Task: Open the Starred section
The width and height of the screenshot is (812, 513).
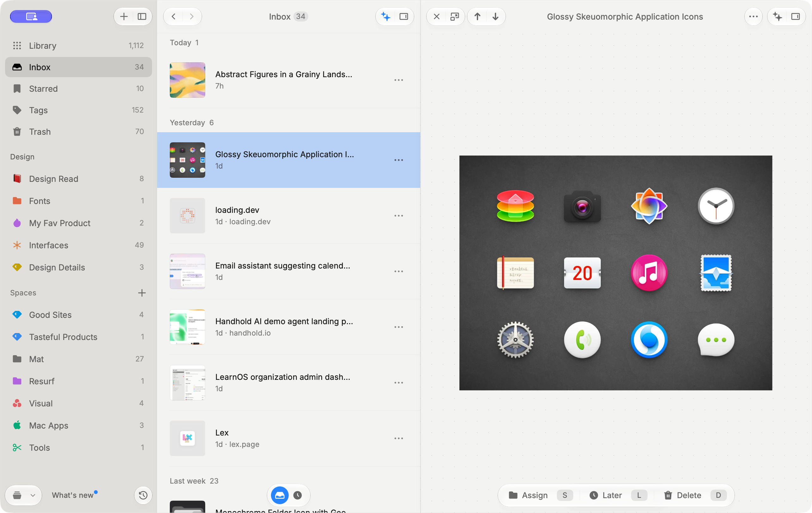Action: [x=78, y=89]
